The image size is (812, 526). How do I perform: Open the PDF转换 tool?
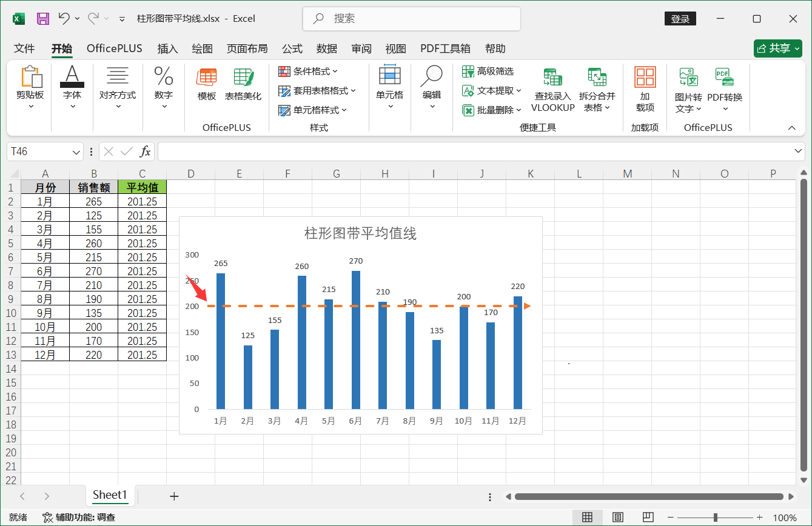[725, 90]
